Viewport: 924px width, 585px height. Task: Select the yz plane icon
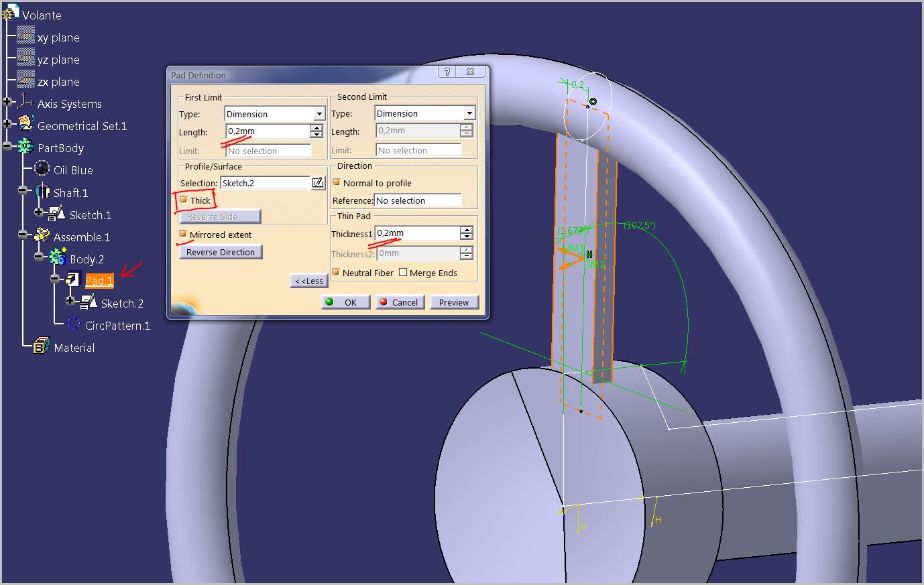pos(25,57)
